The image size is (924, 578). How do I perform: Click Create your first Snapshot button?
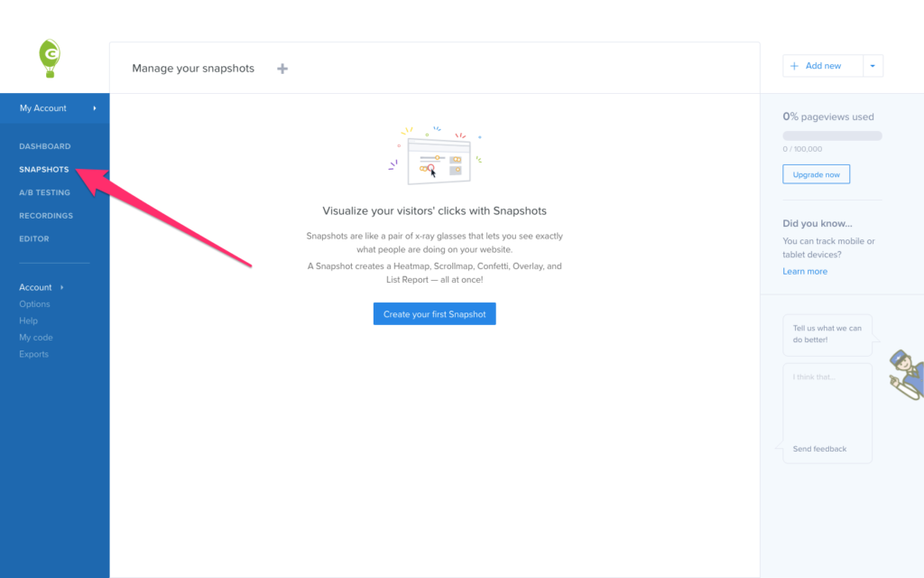434,314
